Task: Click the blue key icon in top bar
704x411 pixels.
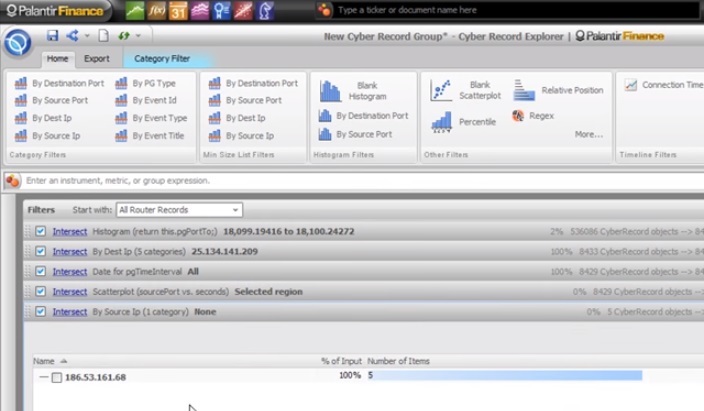Action: (x=221, y=11)
